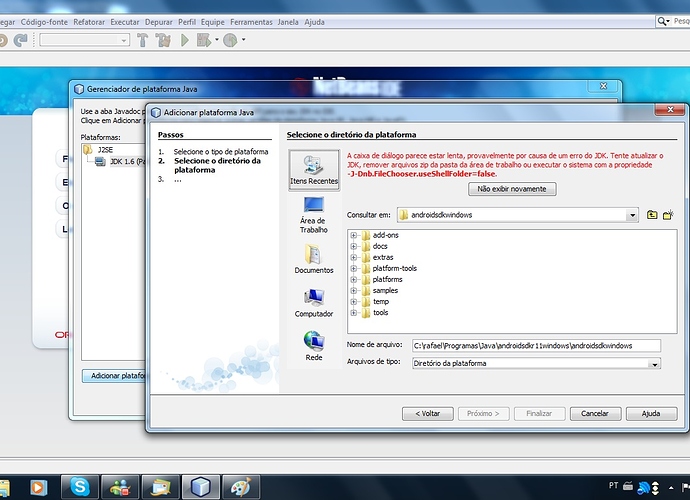Image resolution: width=690 pixels, height=500 pixels.
Task: Open the Janela menu
Action: [x=288, y=22]
